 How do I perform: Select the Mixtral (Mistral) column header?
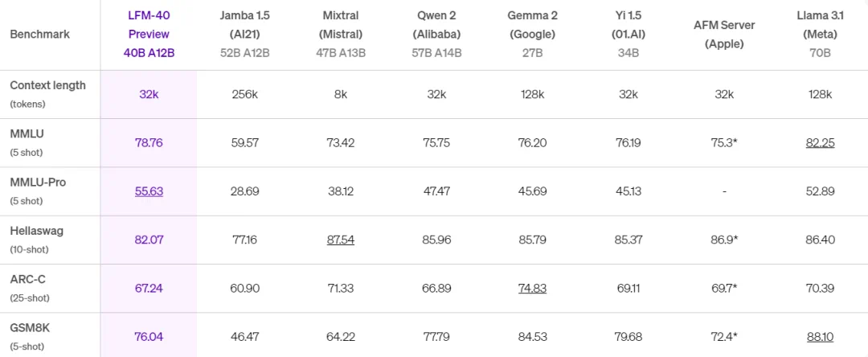341,34
